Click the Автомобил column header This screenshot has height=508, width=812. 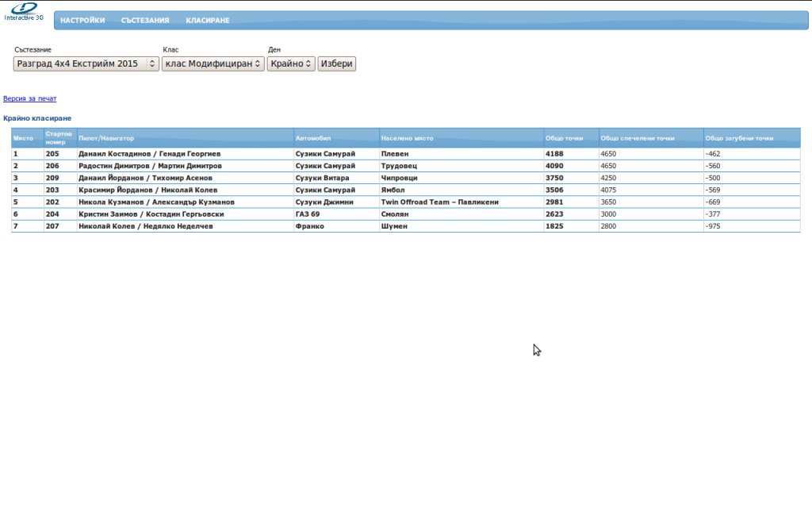[x=313, y=138]
